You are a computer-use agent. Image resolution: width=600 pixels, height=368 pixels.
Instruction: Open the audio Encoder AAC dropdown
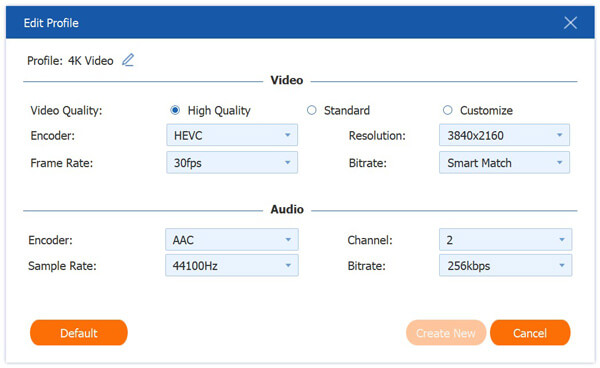point(232,240)
